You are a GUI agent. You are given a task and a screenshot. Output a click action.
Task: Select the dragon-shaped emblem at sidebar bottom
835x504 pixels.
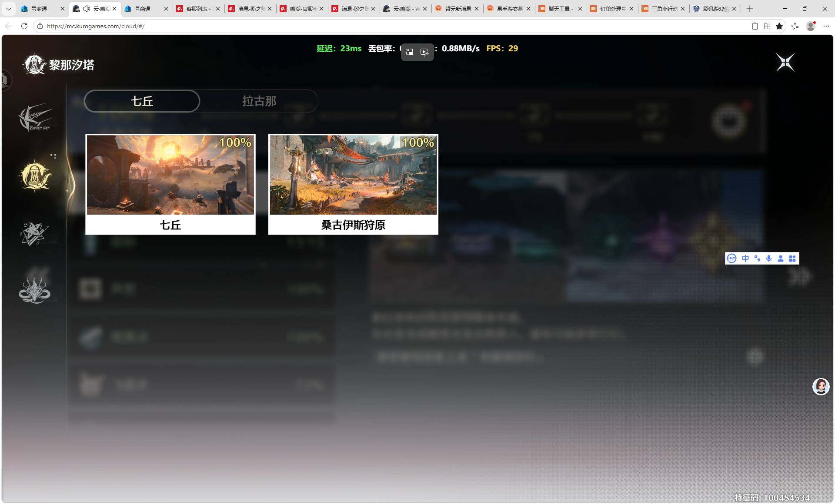pos(34,290)
